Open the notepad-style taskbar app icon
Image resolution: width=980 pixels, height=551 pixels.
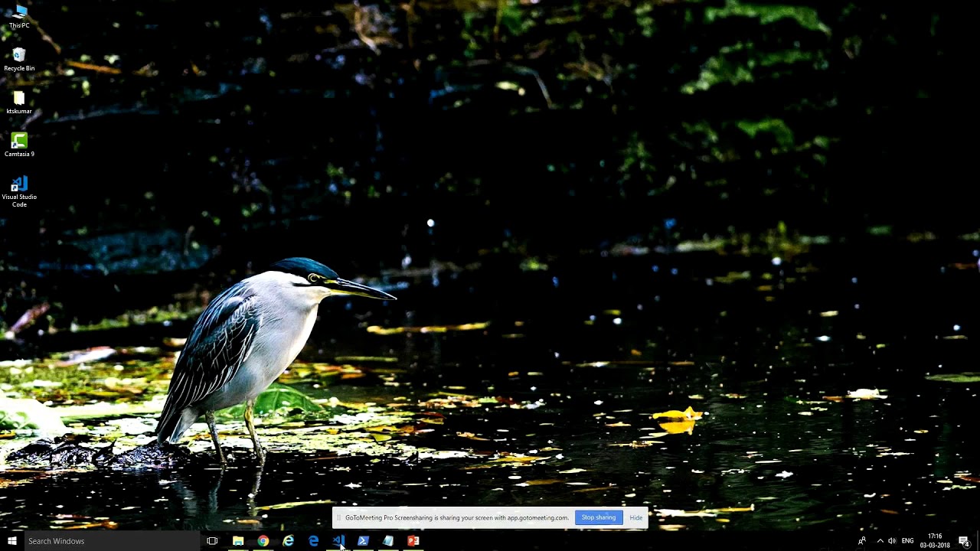(388, 541)
